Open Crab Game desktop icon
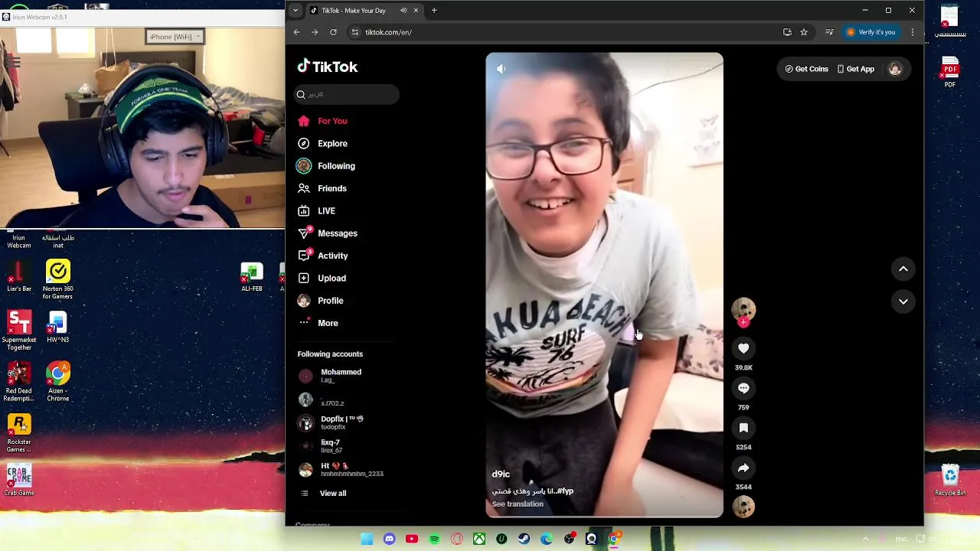The image size is (980, 551). 19,481
